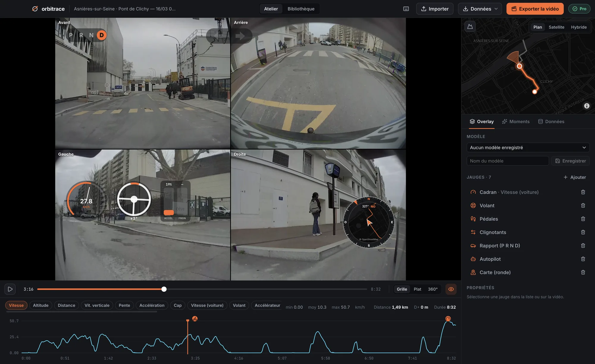Set map style to Hybride

click(x=579, y=27)
